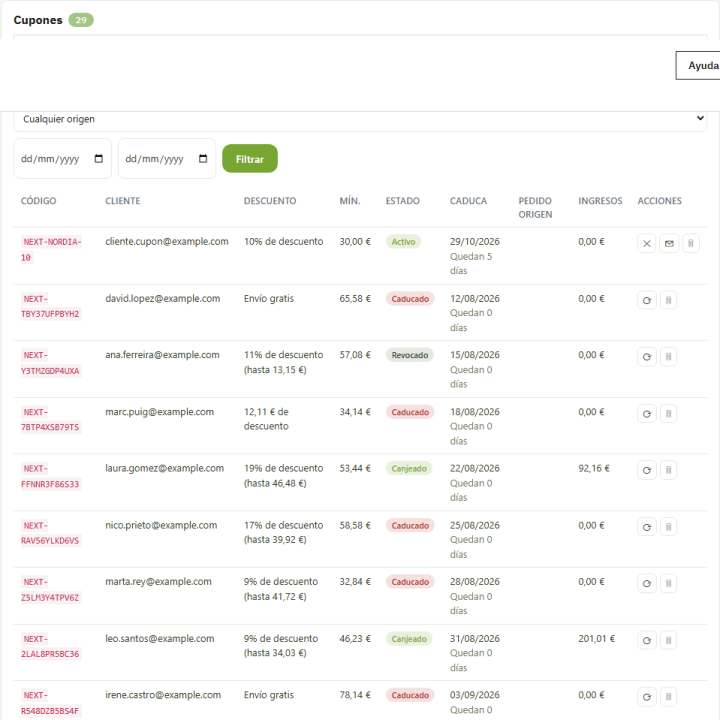This screenshot has height=720, width=720.
Task: Reactivate david.lopez coupon with circular arrow icon
Action: click(x=647, y=300)
